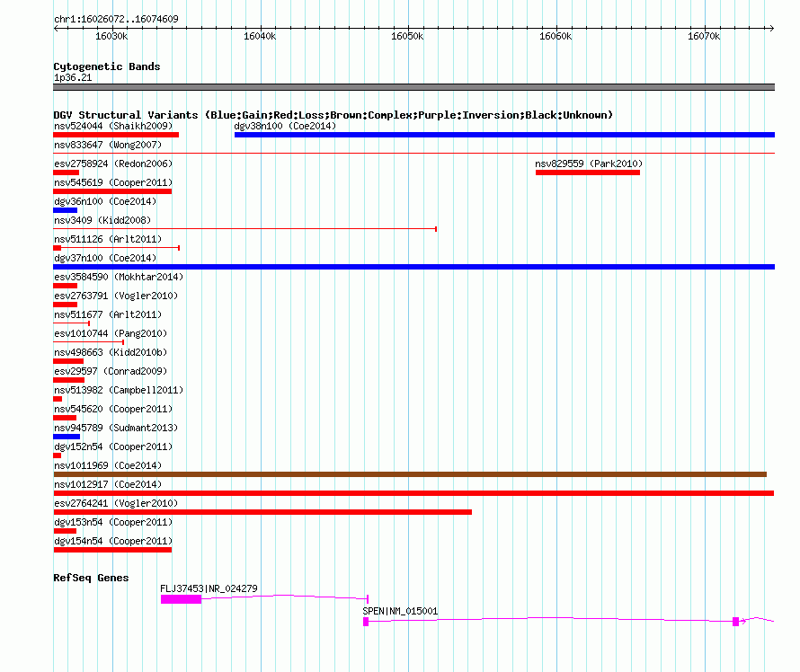Click the red loss bar under nsv829559
Screen dimensions: 800x672
(x=588, y=172)
